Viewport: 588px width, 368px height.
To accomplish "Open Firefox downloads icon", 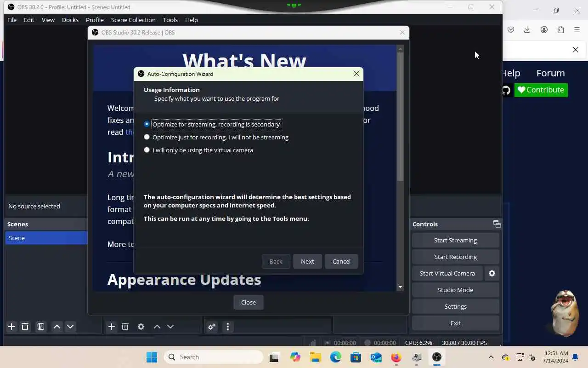I will pyautogui.click(x=527, y=29).
